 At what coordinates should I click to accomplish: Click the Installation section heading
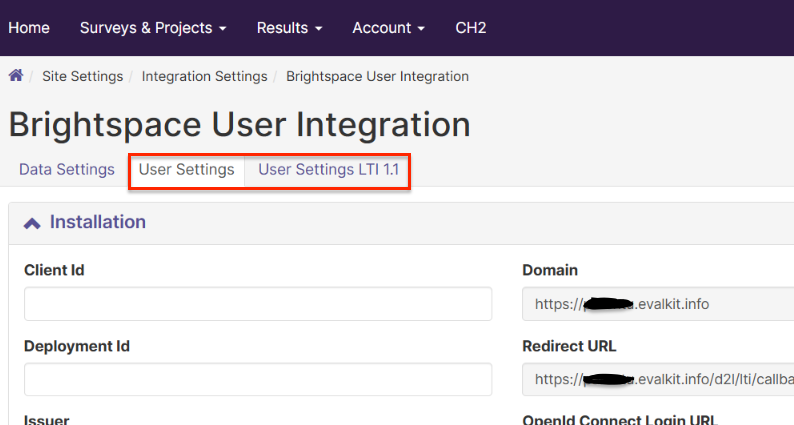(x=98, y=222)
